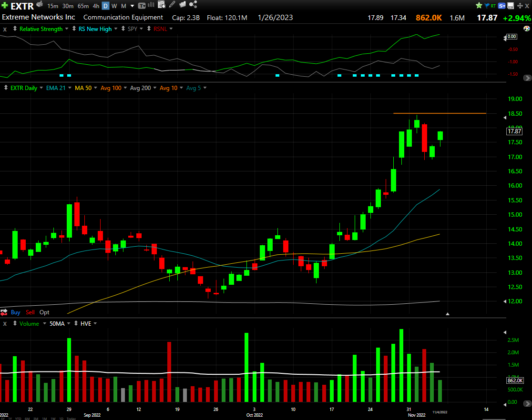Click the EXTR ticker symbol

(22, 6)
